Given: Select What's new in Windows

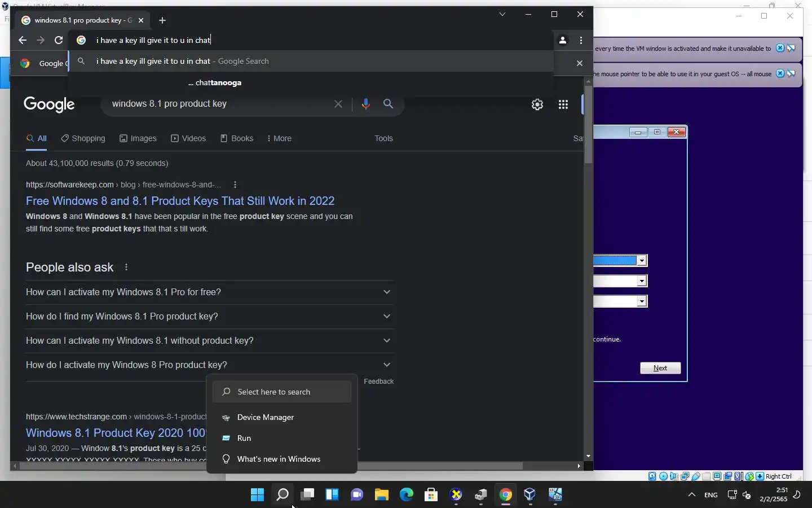Looking at the screenshot, I should click(282, 459).
